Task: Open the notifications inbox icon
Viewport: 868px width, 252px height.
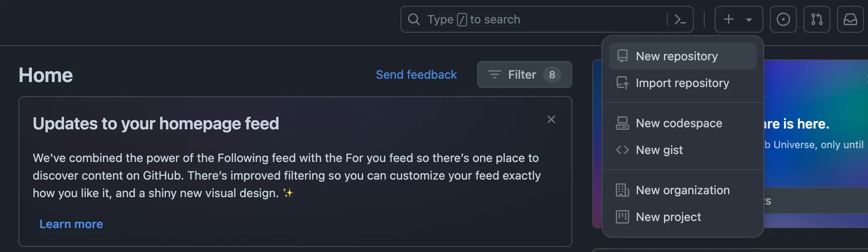Action: (850, 19)
